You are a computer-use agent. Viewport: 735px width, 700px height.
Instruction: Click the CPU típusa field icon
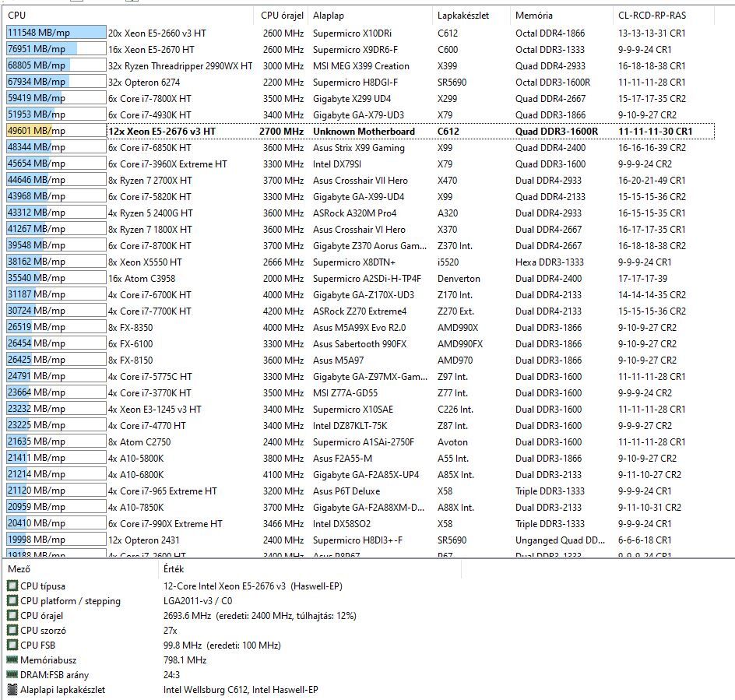coord(12,586)
